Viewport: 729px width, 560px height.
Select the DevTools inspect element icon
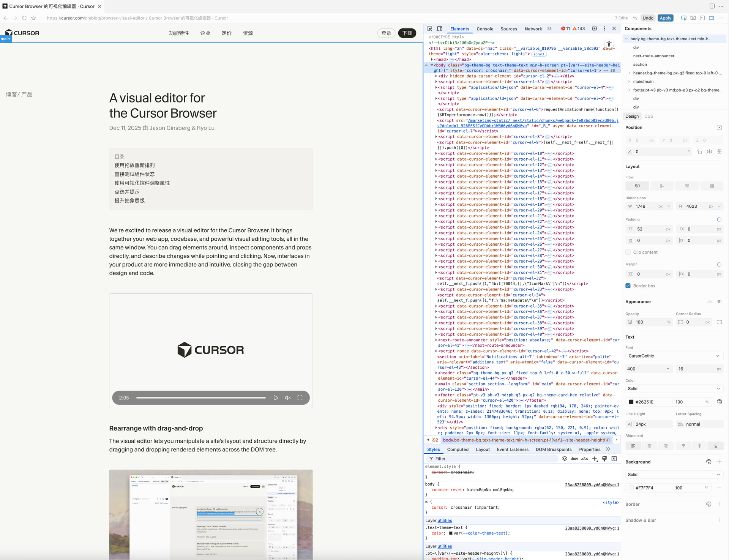[x=429, y=28]
